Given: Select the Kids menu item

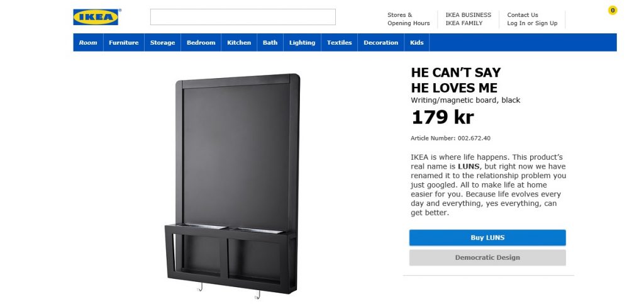Looking at the screenshot, I should point(416,42).
